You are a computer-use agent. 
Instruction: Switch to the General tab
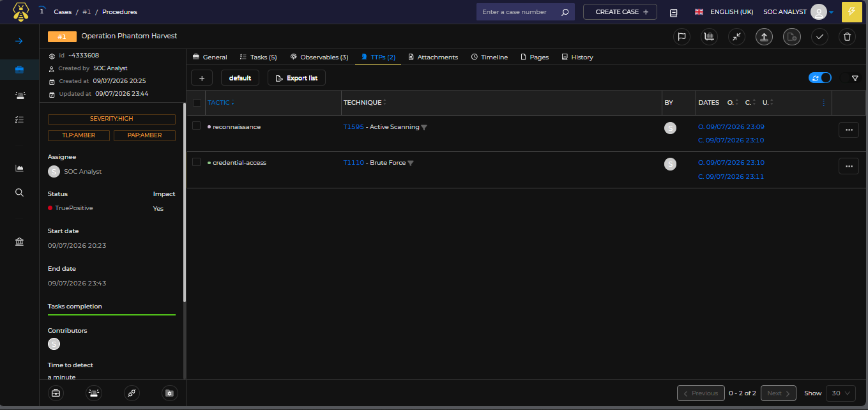[209, 57]
